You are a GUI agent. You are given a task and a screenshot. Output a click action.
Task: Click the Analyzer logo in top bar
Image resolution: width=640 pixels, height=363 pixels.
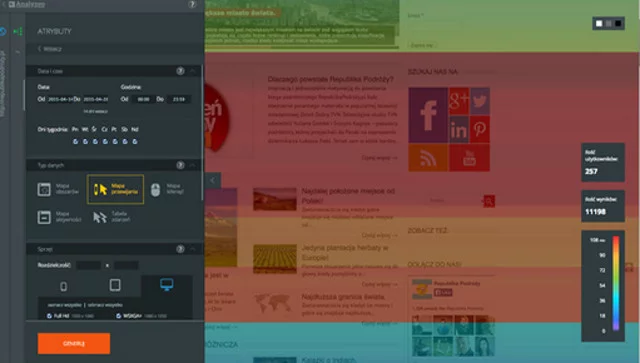click(x=27, y=4)
